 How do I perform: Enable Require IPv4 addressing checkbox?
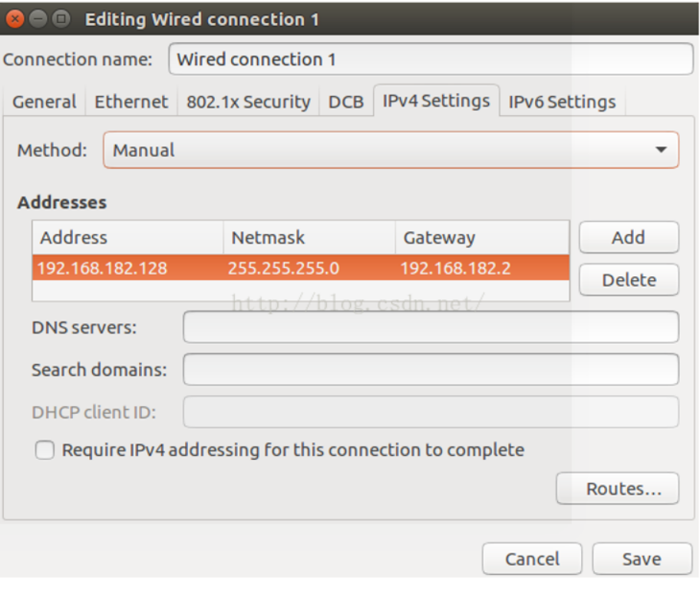[x=45, y=450]
